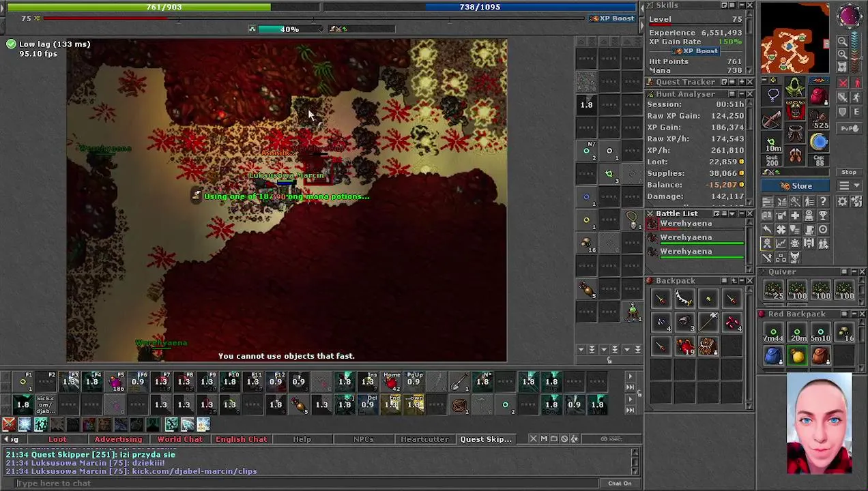The image size is (868, 491).
Task: Click the 40% progress bar
Action: click(x=289, y=29)
